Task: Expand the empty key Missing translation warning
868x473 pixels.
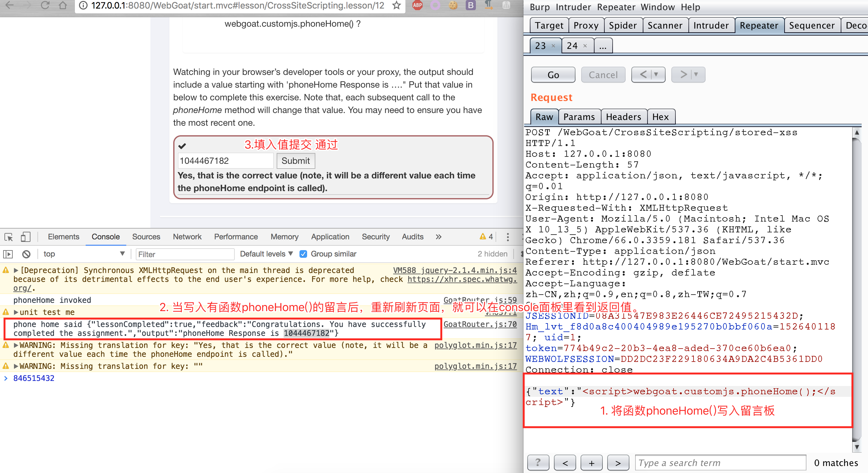Action: coord(16,366)
